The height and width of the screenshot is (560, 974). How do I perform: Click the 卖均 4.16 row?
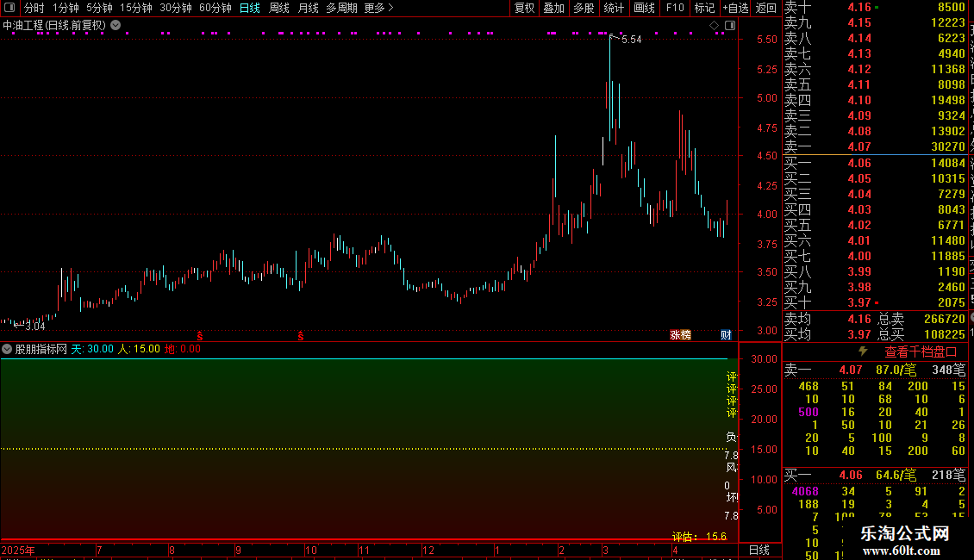tap(828, 319)
